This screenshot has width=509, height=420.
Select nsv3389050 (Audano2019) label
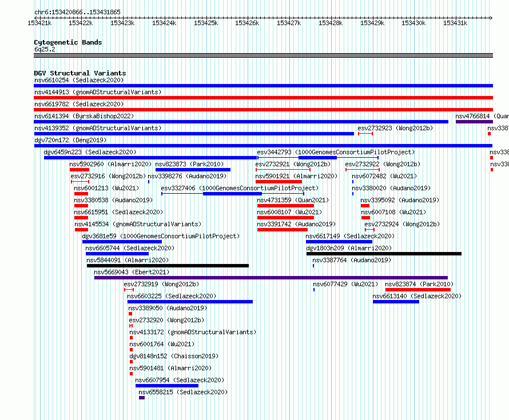168,308
